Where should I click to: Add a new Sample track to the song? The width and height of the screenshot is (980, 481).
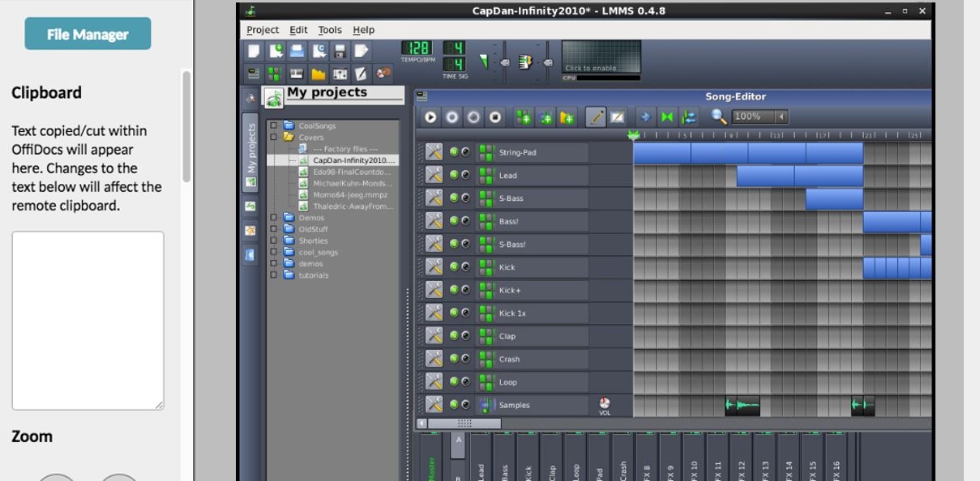546,116
